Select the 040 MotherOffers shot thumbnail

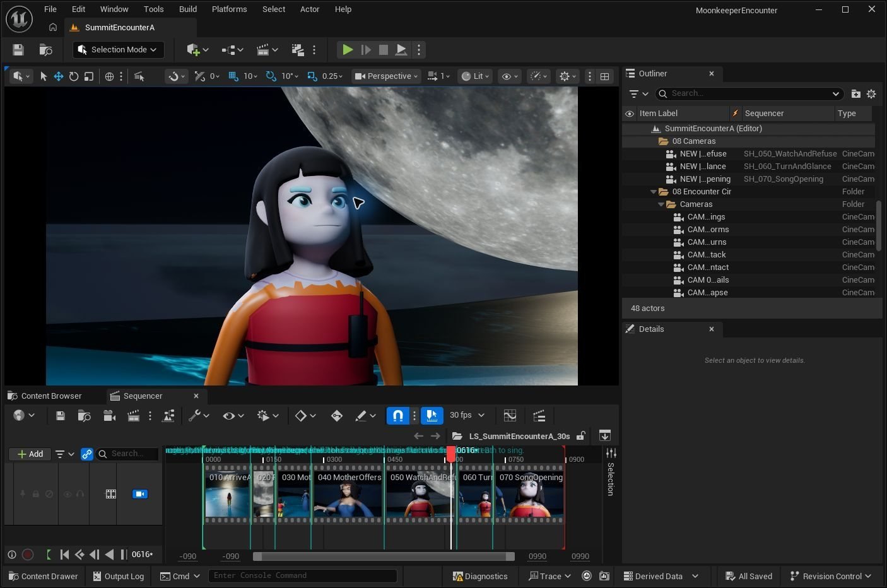point(349,494)
